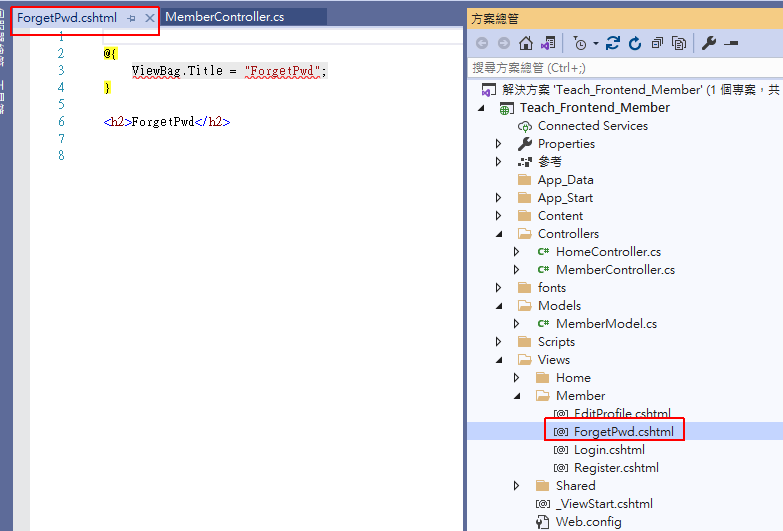Collapse the Controllers folder node
This screenshot has width=783, height=531.
499,234
